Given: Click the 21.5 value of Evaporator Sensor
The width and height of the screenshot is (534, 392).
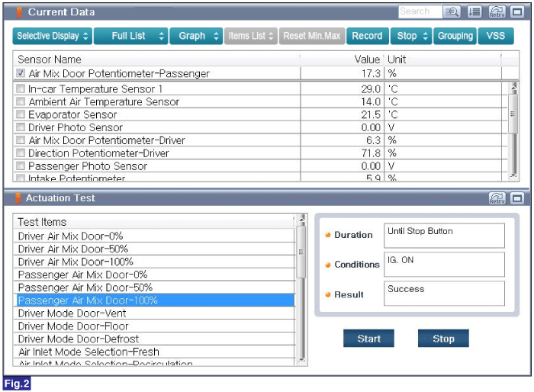Looking at the screenshot, I should pyautogui.click(x=371, y=114).
